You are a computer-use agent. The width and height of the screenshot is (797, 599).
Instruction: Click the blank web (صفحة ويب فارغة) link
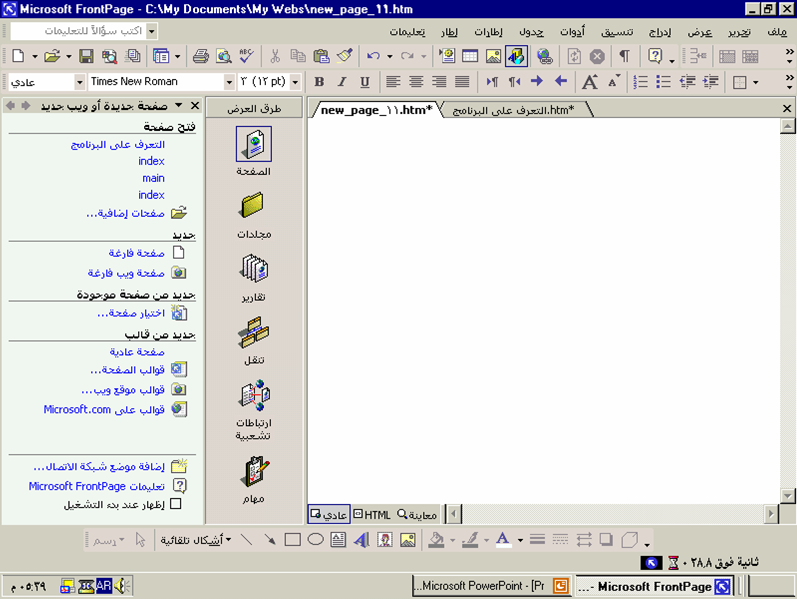pos(126,273)
